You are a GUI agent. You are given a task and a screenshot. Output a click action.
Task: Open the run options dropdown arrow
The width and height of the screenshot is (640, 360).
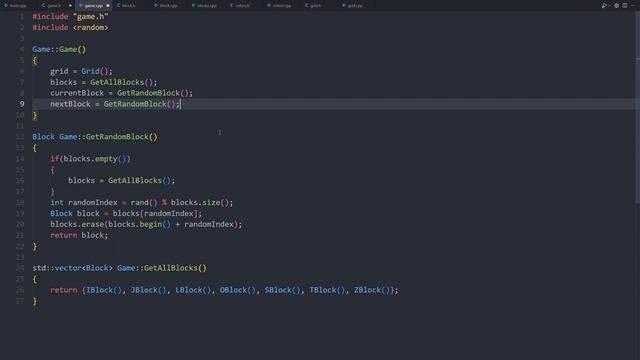pos(609,6)
